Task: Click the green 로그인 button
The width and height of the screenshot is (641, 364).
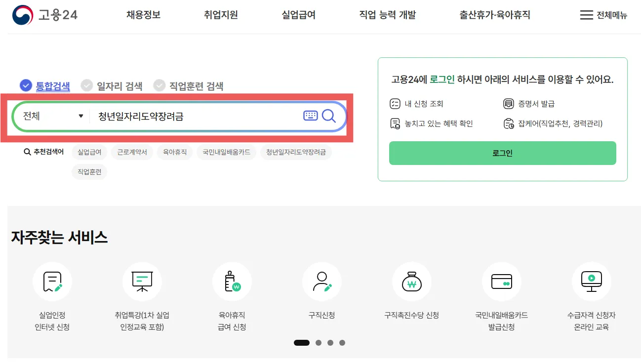Action: [502, 153]
